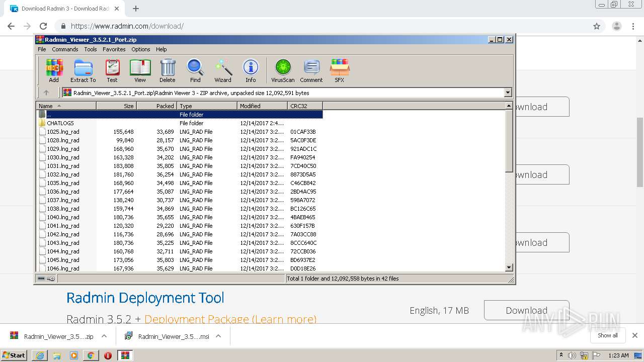
Task: Click Chrome's back navigation arrow
Action: [x=11, y=26]
